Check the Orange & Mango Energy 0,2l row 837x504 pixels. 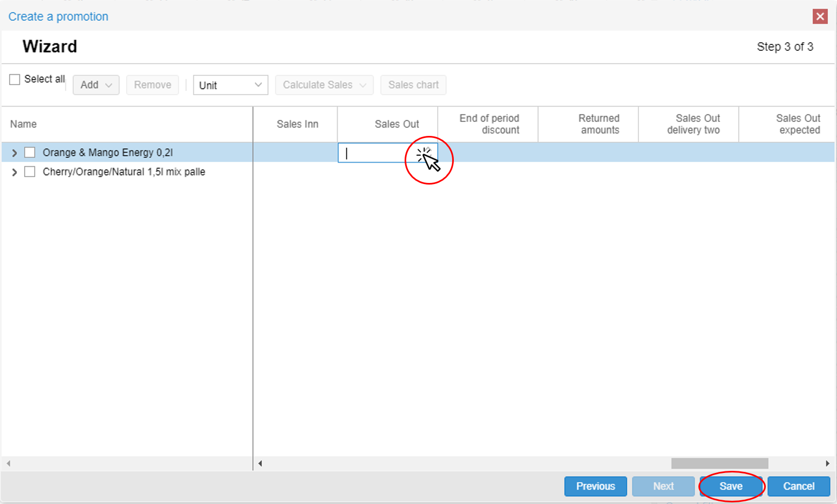pyautogui.click(x=29, y=152)
